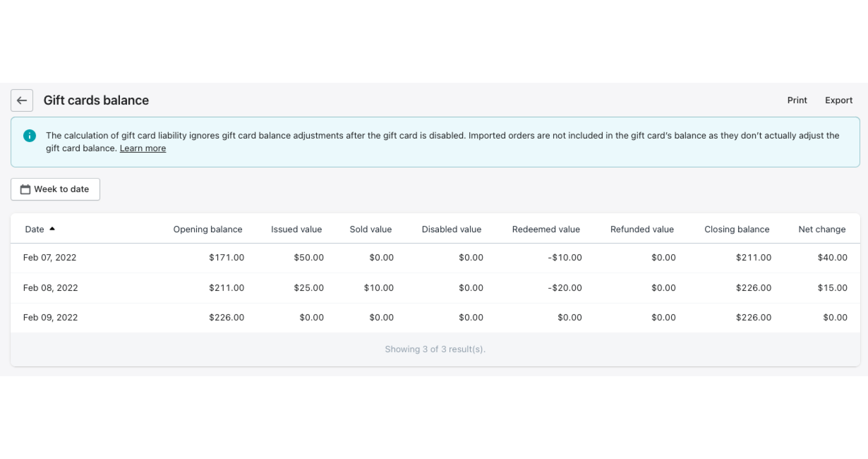Click the Opening balance column header
Image resolution: width=868 pixels, height=459 pixels.
click(x=208, y=229)
